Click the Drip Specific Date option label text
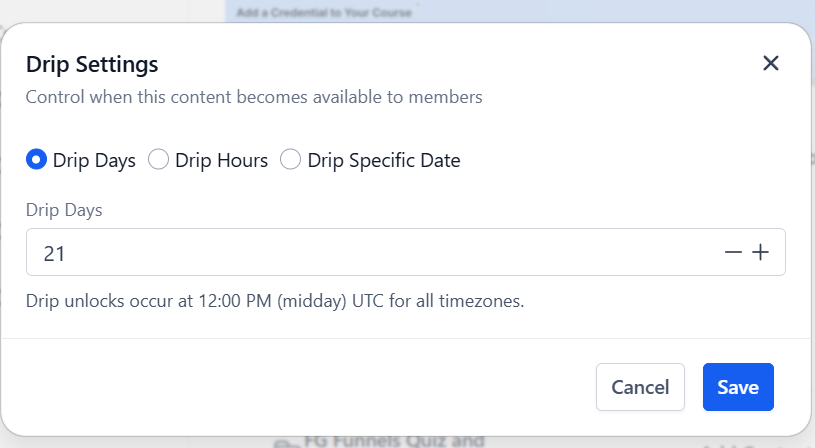Screen dimensions: 815x448 point(384,161)
